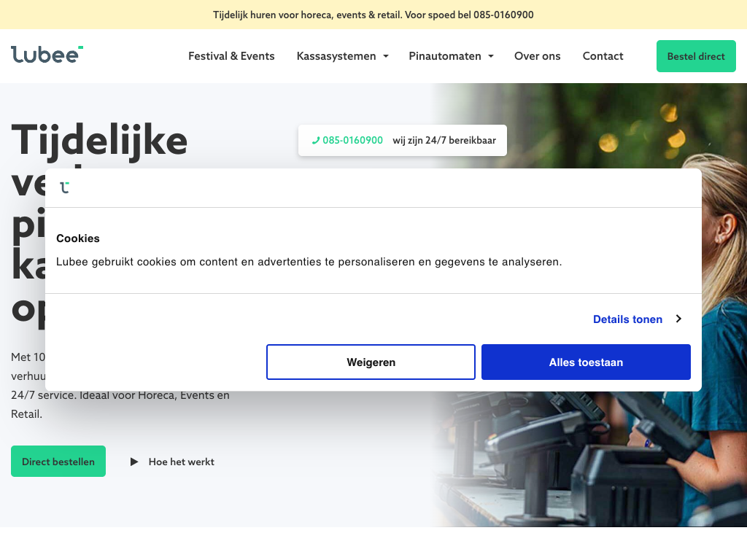Viewport: 747px width, 560px height.
Task: Expand the Pinautomaten dropdown arrow
Action: click(x=491, y=56)
